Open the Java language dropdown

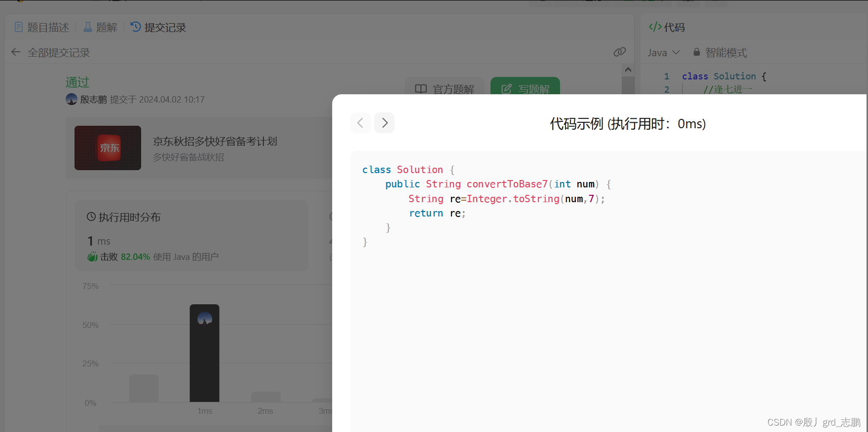coord(664,52)
